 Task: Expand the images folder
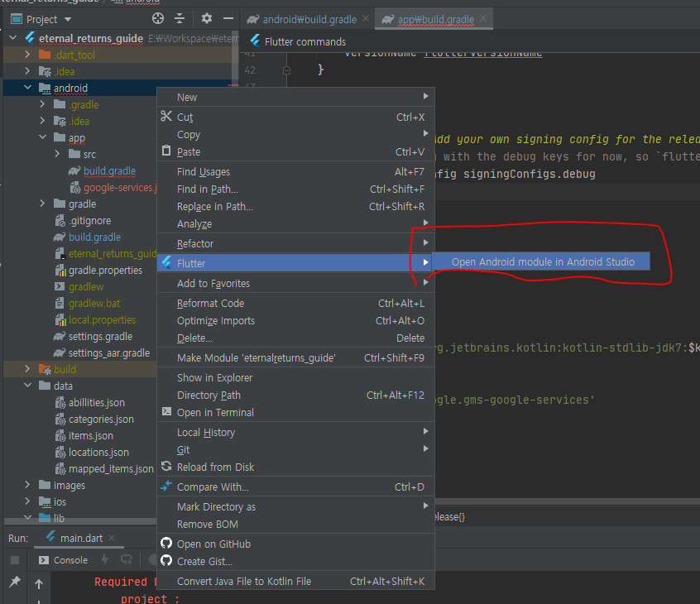[x=27, y=484]
